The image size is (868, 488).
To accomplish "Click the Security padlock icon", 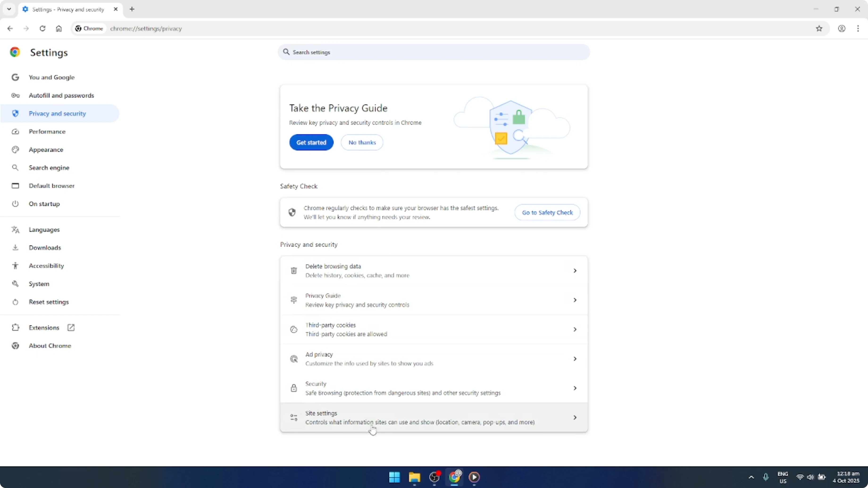I will tap(293, 388).
